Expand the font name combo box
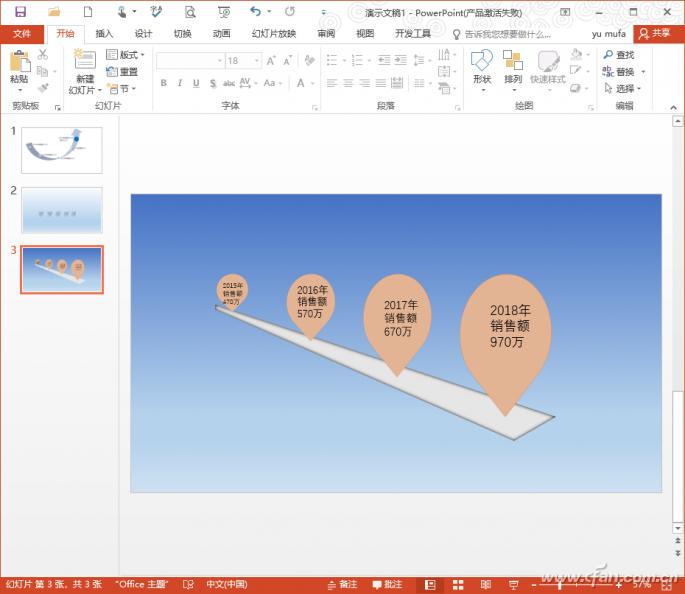This screenshot has height=594, width=685. click(x=220, y=61)
